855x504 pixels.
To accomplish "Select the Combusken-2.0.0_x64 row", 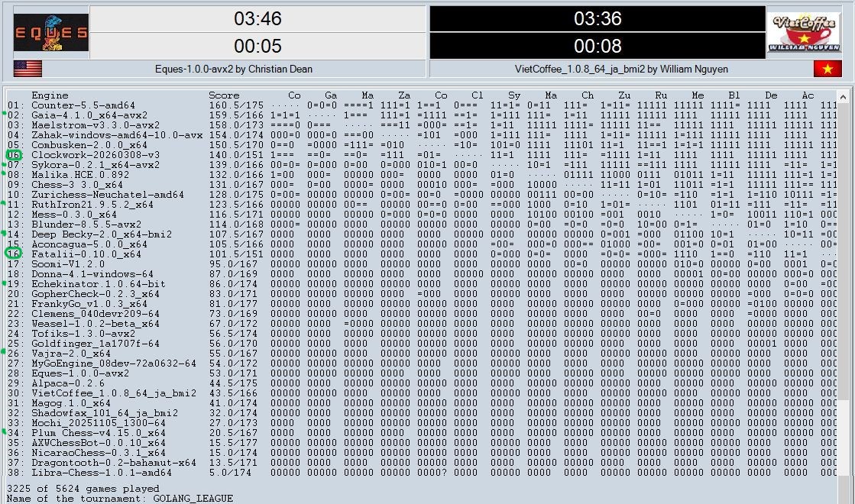I will coord(421,145).
